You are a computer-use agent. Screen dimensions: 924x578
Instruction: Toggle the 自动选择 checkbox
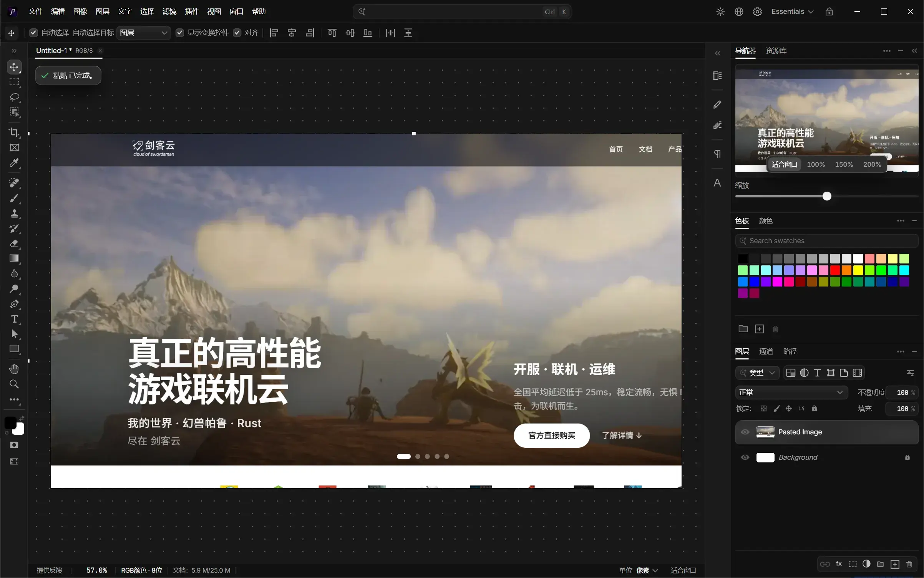(x=34, y=33)
